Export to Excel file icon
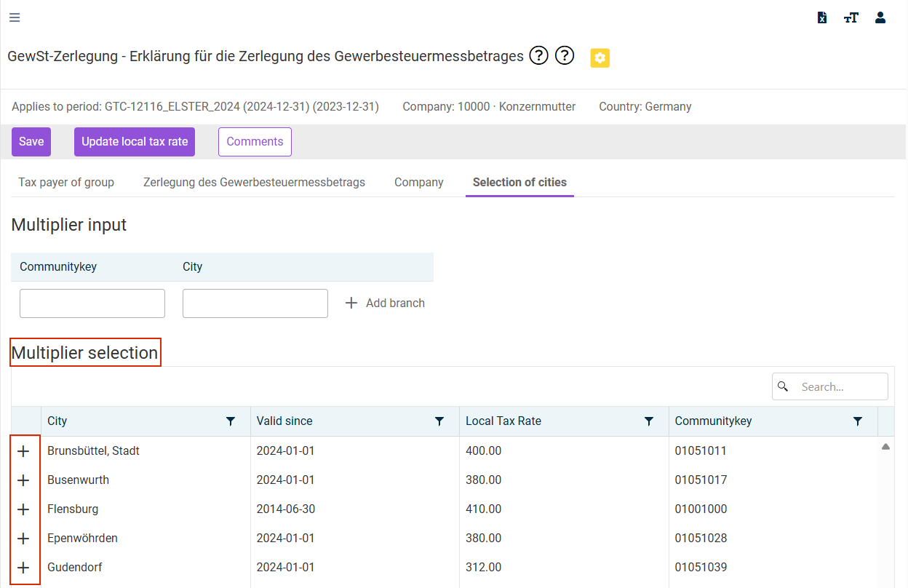This screenshot has width=908, height=588. 822,18
